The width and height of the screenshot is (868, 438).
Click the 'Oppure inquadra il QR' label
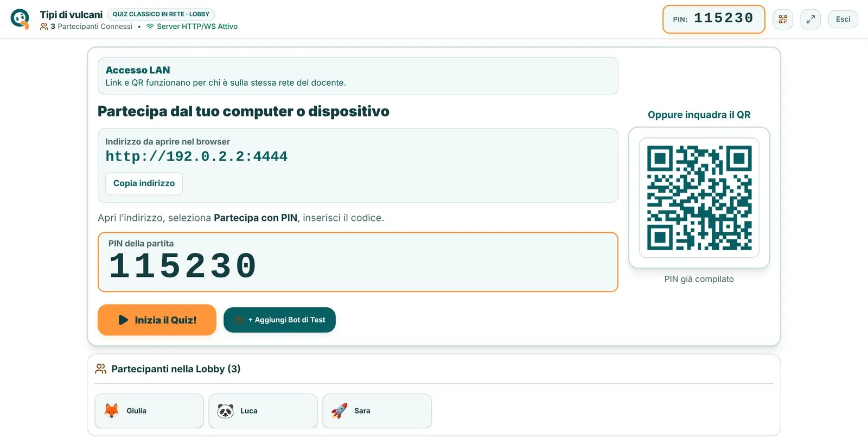pyautogui.click(x=699, y=115)
